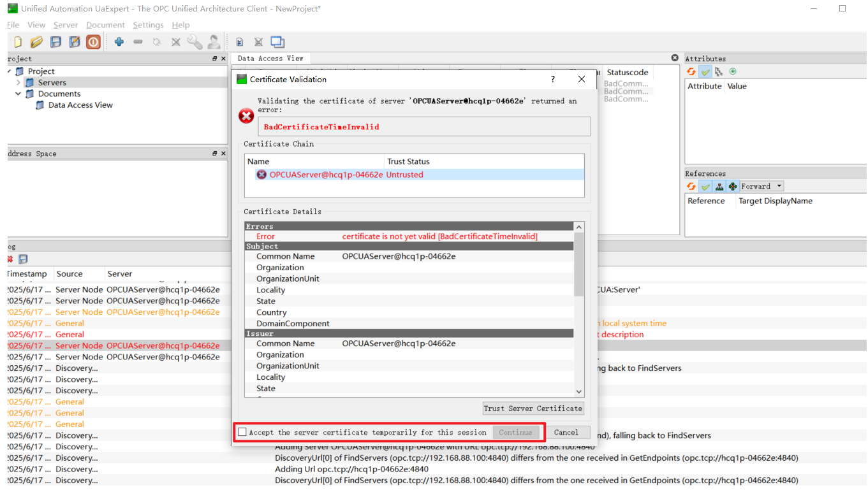Toggle the checkmark button in Attributes toolbar
868x499 pixels.
[x=705, y=71]
